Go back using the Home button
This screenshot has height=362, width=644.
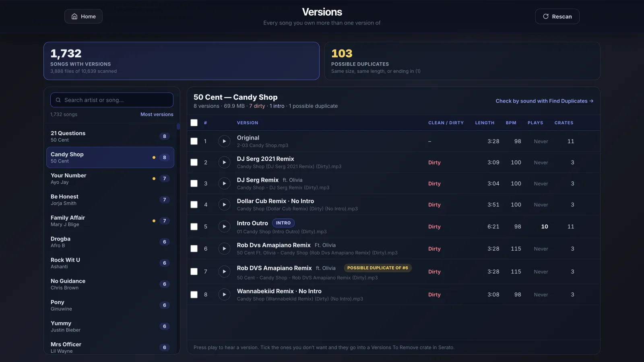[83, 16]
